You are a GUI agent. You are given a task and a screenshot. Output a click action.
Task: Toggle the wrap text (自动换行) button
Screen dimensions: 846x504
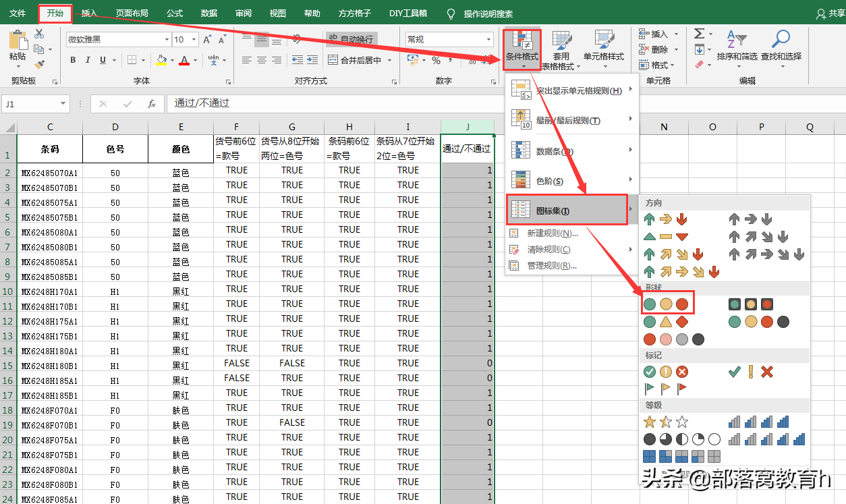click(351, 39)
